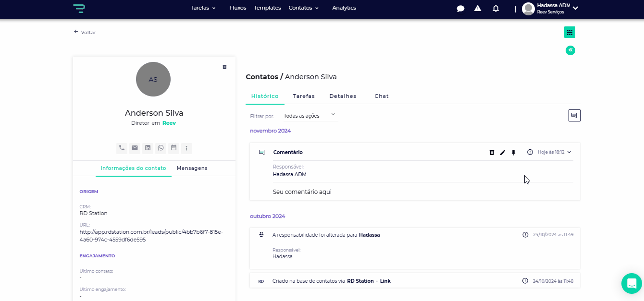Click the WhatsApp icon for Anderson Silva
The width and height of the screenshot is (644, 301).
coord(161,148)
